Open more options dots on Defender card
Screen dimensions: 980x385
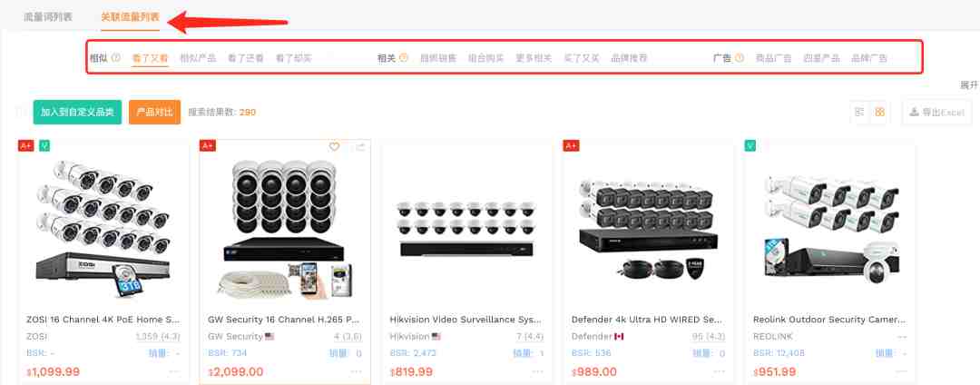719,372
